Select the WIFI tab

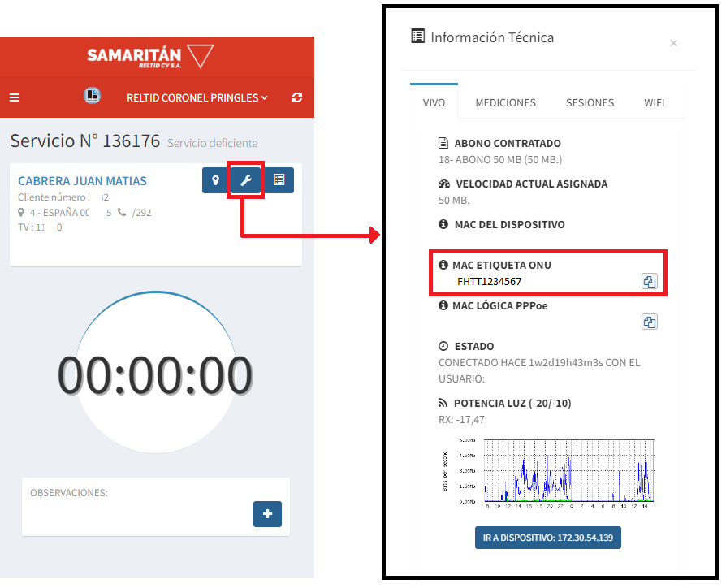pyautogui.click(x=654, y=102)
